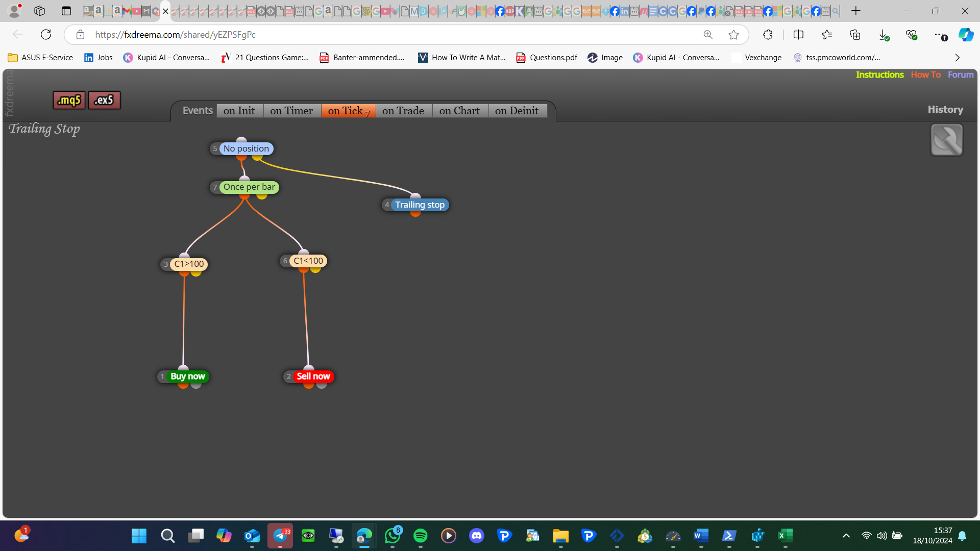Show the History panel

(x=945, y=110)
